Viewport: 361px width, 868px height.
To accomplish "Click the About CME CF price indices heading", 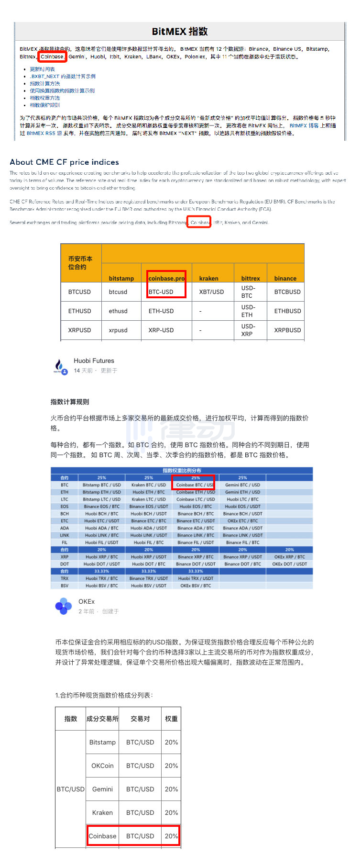I will click(64, 162).
